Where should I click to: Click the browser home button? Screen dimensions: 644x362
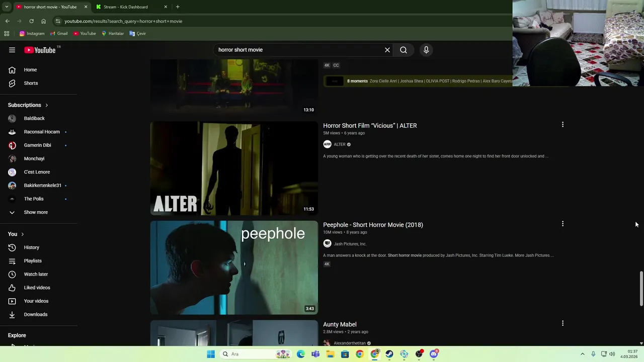click(x=43, y=21)
